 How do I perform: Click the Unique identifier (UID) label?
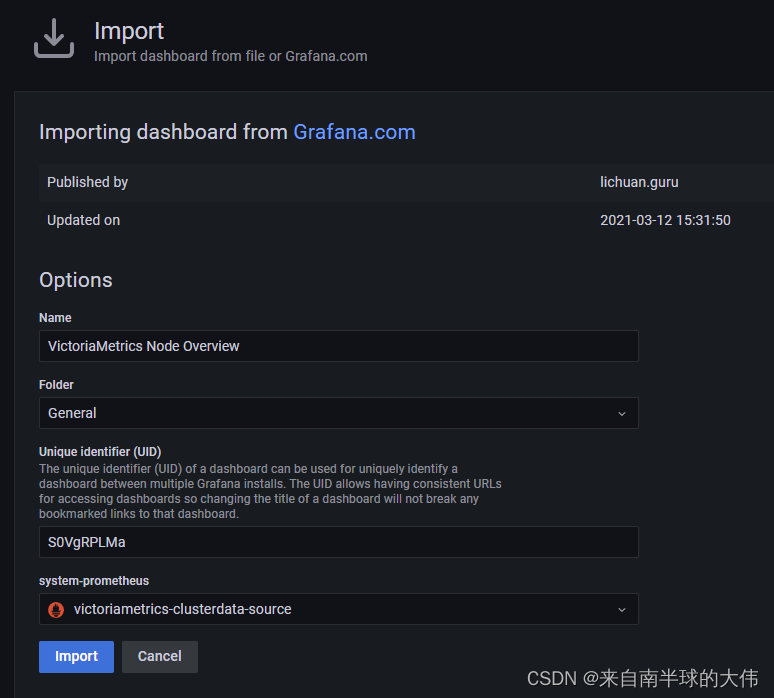pos(100,452)
